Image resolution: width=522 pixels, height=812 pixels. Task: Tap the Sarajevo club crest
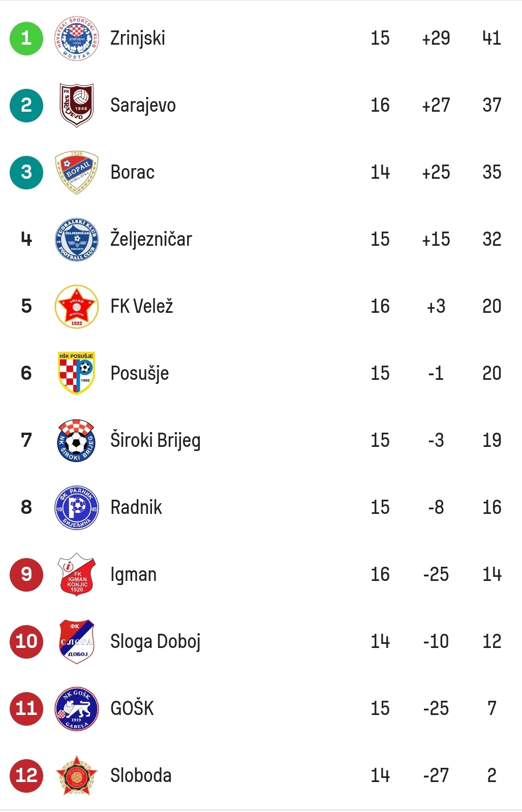point(76,105)
